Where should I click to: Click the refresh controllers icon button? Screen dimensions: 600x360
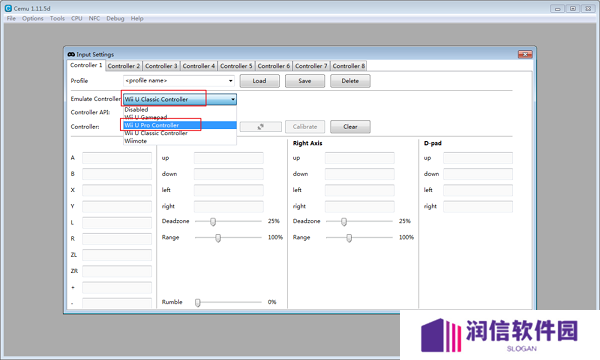[261, 127]
